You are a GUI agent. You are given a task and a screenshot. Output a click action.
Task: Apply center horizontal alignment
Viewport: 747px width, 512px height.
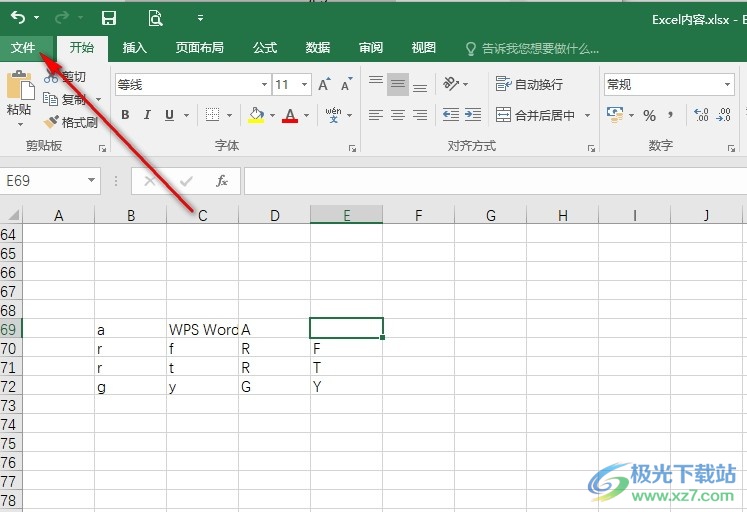[x=397, y=116]
